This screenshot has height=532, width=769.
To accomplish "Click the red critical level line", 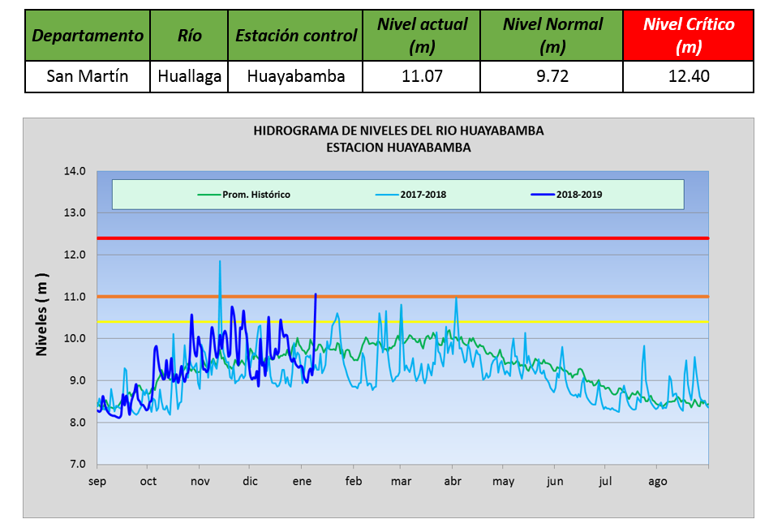I will click(487, 238).
